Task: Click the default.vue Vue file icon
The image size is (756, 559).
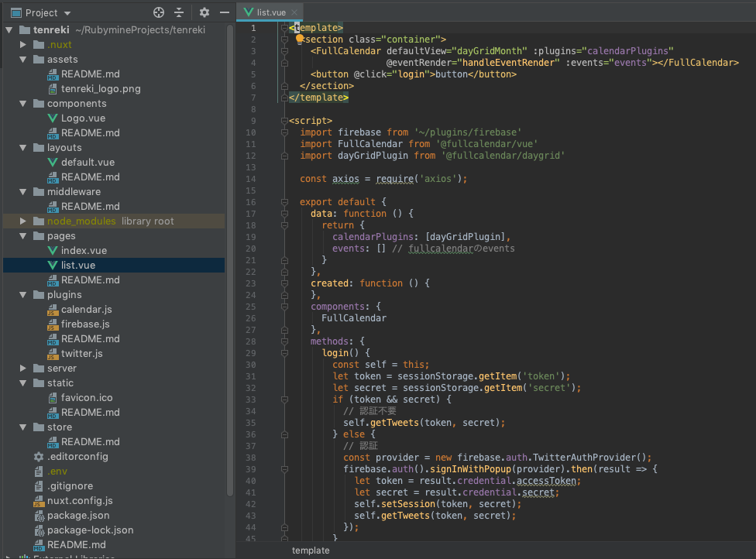Action: 53,163
